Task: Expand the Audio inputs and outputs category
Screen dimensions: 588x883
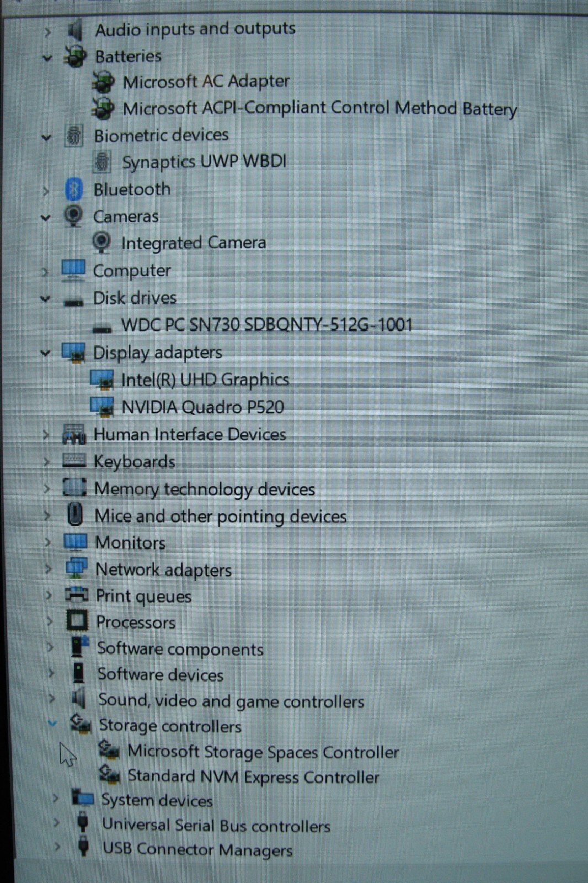Action: click(x=47, y=33)
